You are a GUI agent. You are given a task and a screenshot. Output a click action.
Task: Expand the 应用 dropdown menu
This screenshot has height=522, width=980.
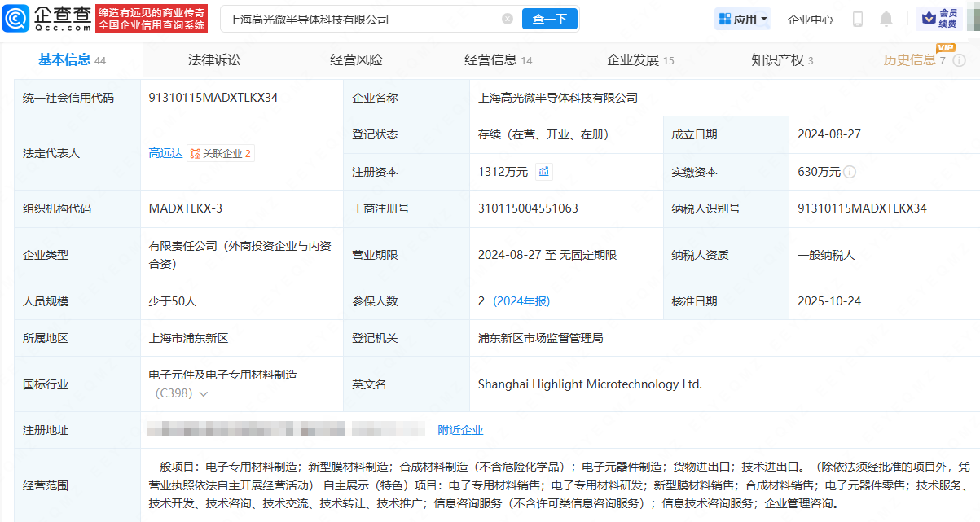(x=742, y=19)
